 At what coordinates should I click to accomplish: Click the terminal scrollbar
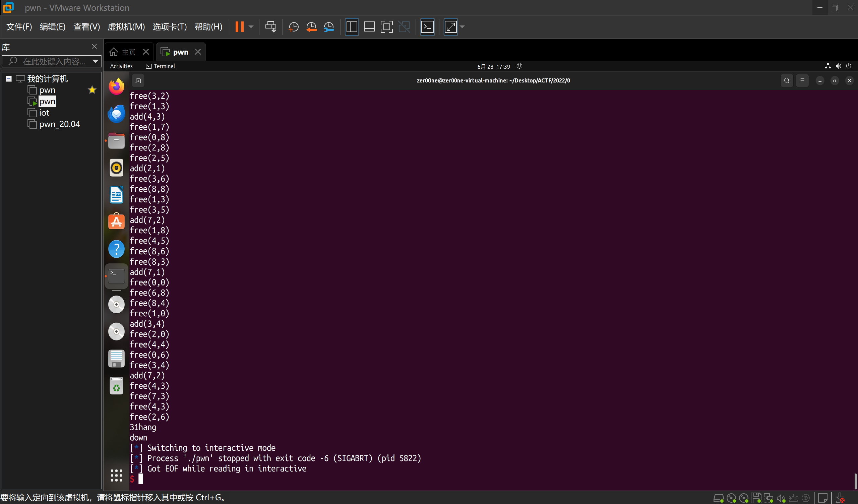pyautogui.click(x=855, y=481)
